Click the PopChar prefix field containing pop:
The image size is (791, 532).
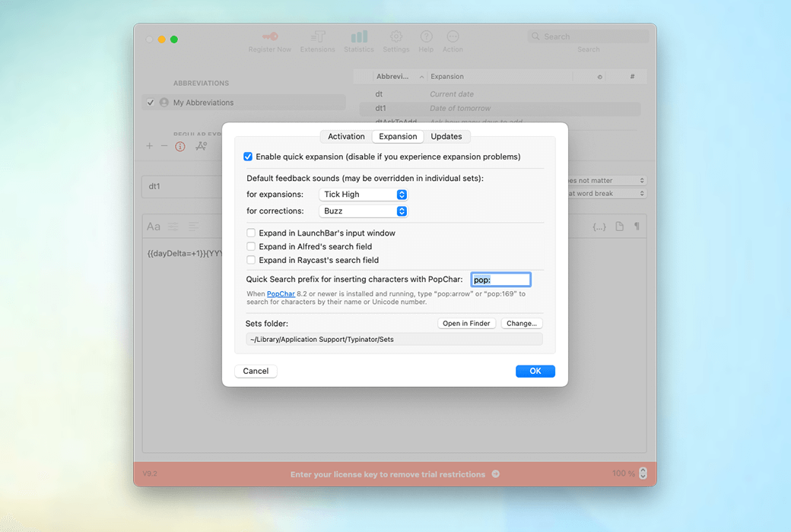(x=500, y=280)
